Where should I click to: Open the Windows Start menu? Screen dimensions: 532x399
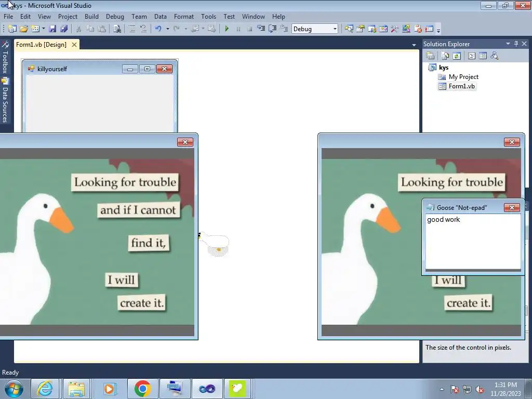pos(14,389)
